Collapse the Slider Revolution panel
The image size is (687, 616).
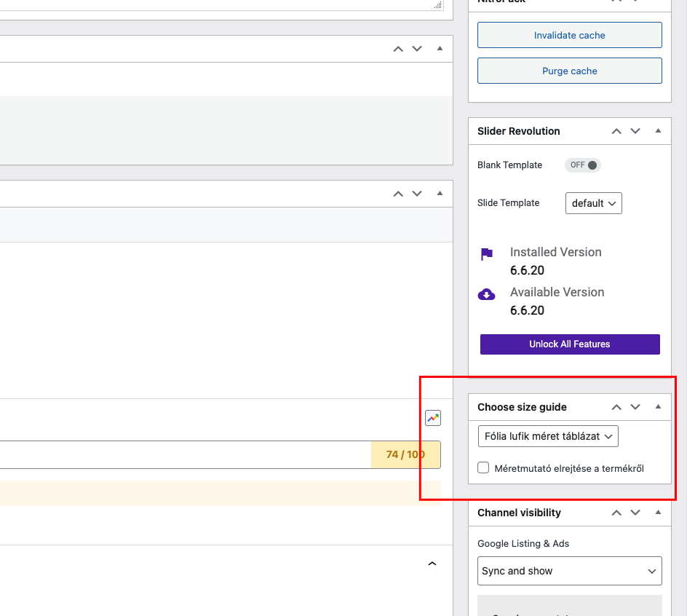click(x=658, y=130)
